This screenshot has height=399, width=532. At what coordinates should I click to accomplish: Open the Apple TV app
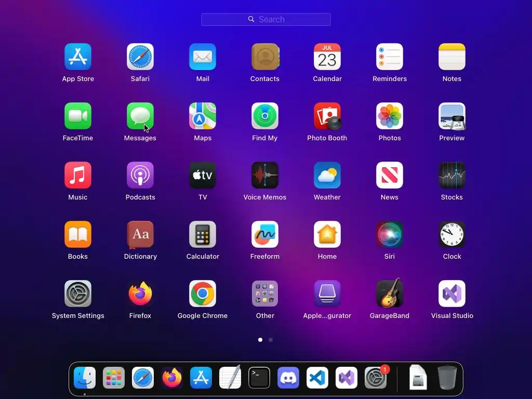click(x=203, y=175)
